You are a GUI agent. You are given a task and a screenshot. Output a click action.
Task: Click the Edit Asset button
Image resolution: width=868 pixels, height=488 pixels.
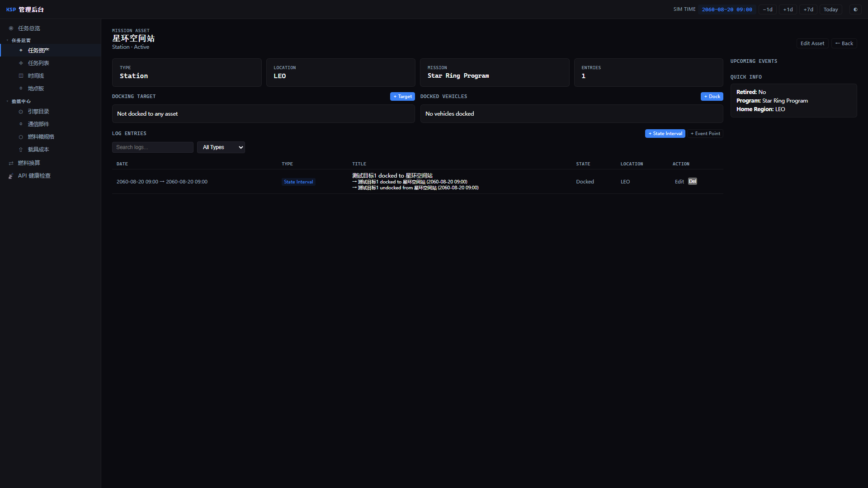tap(812, 43)
